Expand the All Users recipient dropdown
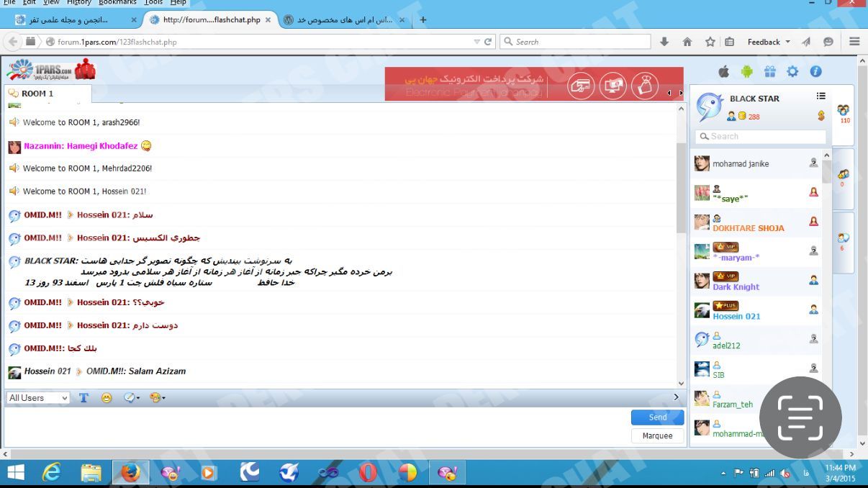The image size is (868, 488). pos(38,398)
